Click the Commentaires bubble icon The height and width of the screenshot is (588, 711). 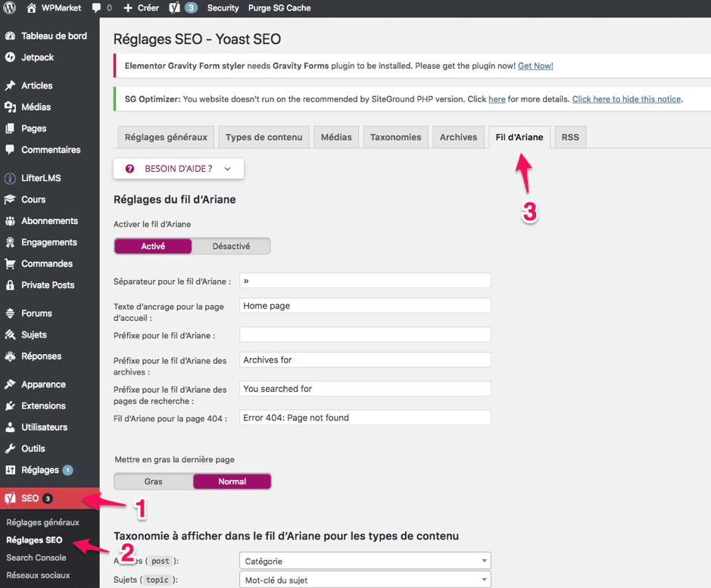click(x=10, y=150)
